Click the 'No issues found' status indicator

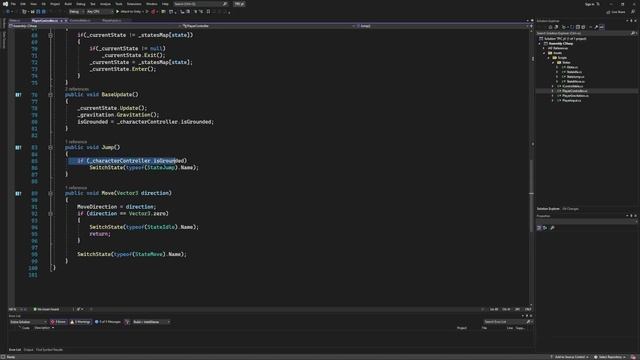pos(46,309)
